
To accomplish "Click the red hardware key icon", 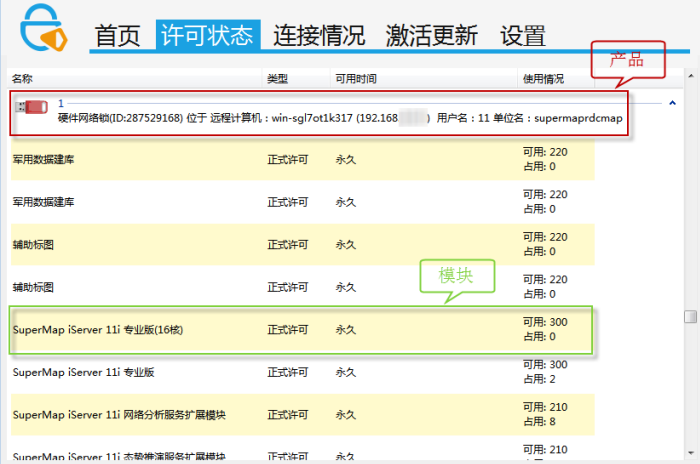I will tap(32, 107).
